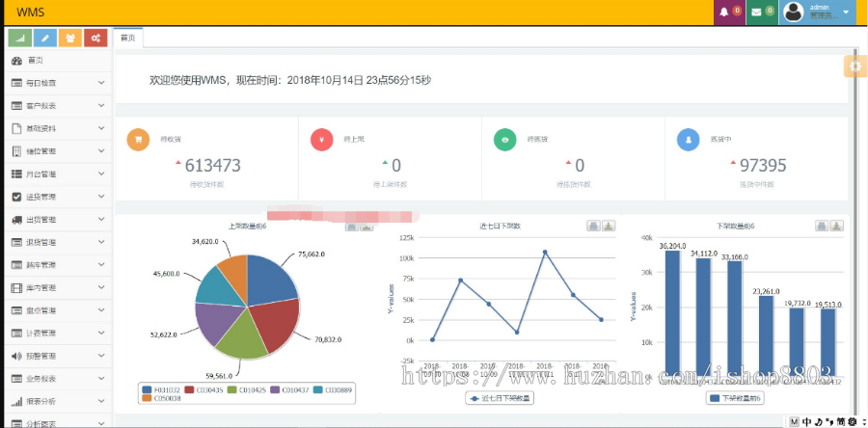Download the 上架数量前6 pie chart
Image resolution: width=868 pixels, height=428 pixels.
click(367, 227)
